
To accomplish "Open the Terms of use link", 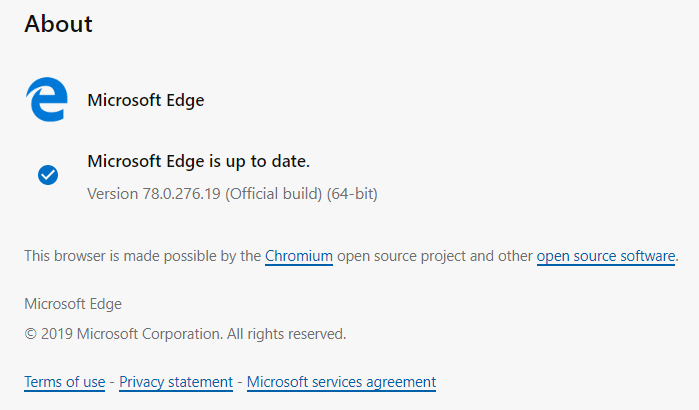I will pyautogui.click(x=64, y=382).
